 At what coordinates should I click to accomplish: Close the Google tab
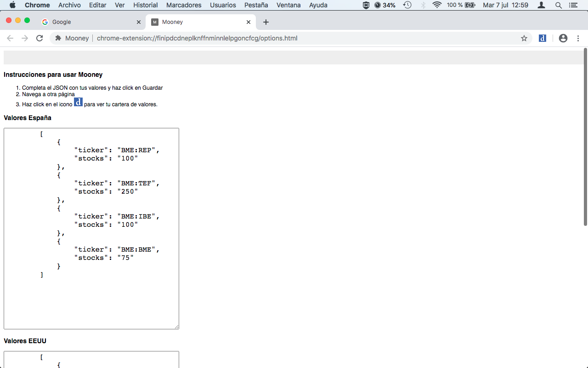(x=139, y=22)
